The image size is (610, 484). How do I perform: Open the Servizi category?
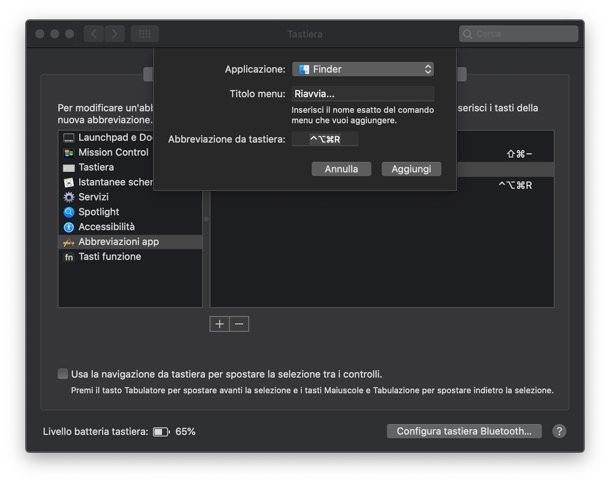tap(130, 197)
